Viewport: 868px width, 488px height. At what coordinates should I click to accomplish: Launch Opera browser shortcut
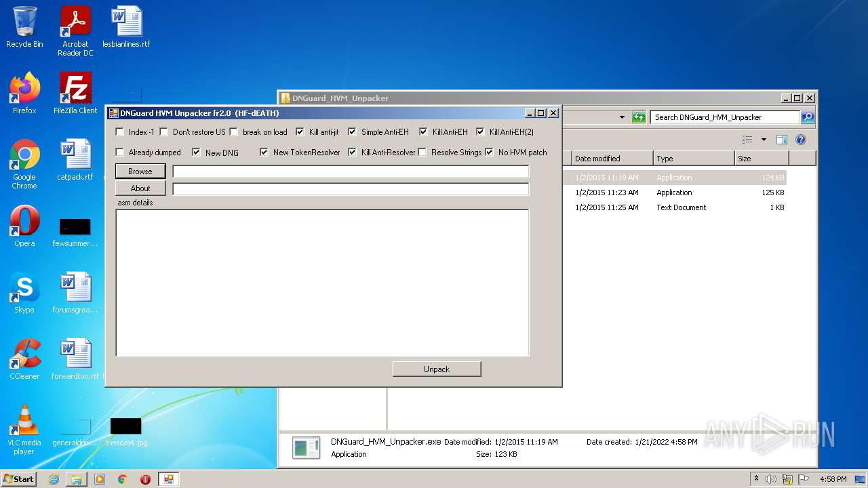pos(24,226)
